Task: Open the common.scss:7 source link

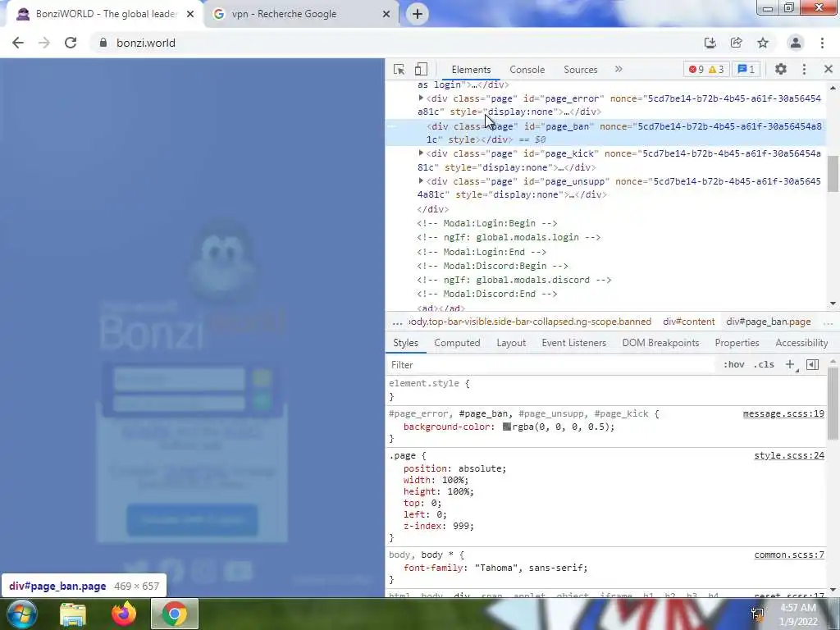Action: [x=789, y=555]
